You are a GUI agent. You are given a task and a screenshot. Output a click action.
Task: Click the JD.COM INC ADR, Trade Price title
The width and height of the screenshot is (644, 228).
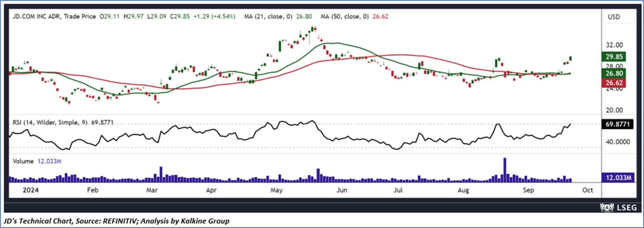pos(54,16)
